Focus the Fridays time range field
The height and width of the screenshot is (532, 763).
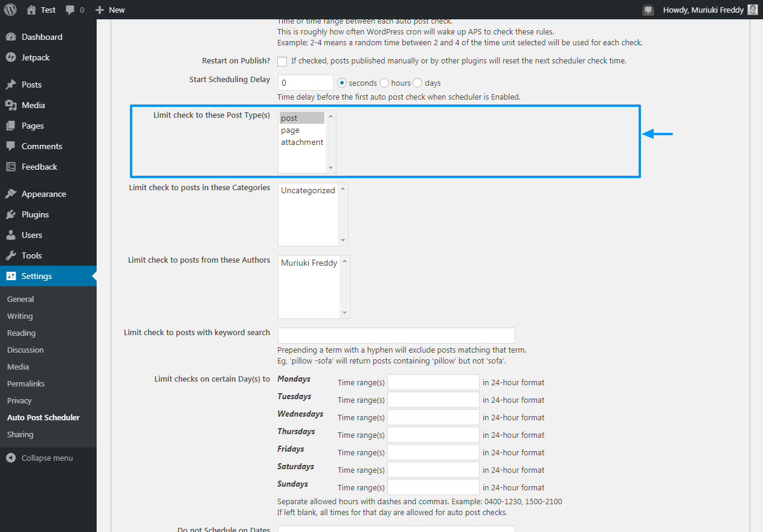tap(433, 452)
